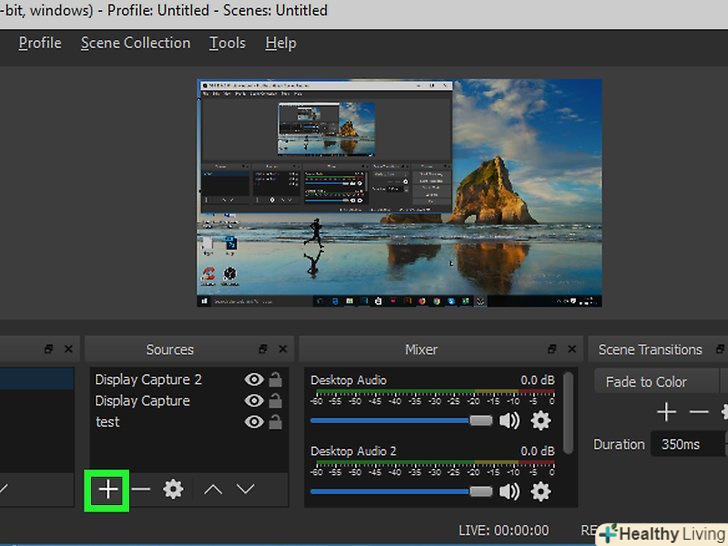Add a scene transition with plus icon
The width and height of the screenshot is (728, 546).
point(666,411)
